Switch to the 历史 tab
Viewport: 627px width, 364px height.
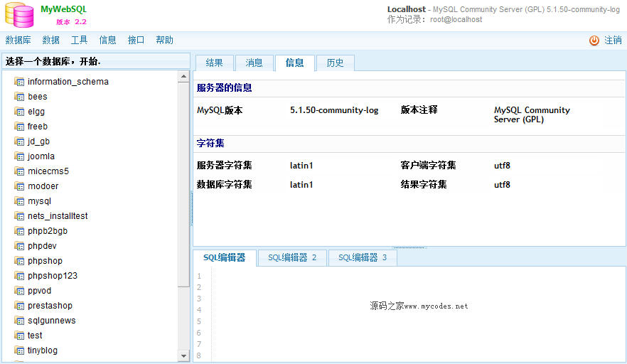[335, 63]
